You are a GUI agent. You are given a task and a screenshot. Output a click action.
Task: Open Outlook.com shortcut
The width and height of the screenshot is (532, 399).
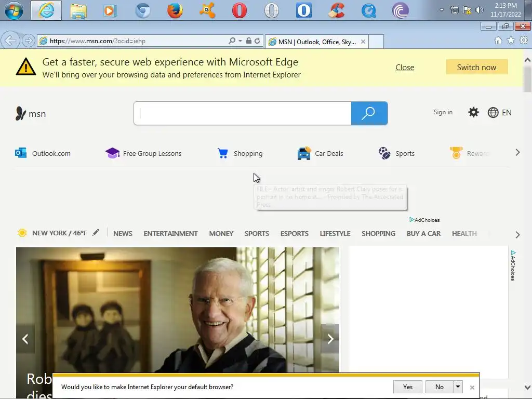[43, 153]
